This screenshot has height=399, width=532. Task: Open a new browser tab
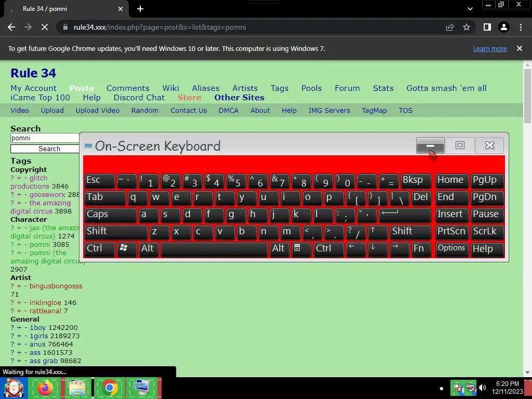140,9
